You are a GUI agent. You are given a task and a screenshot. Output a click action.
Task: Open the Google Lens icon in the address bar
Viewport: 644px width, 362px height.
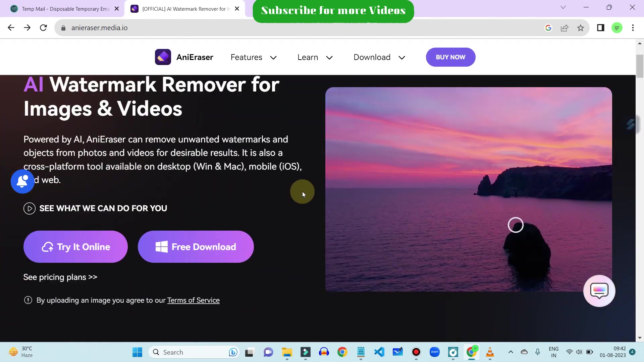pos(548,28)
